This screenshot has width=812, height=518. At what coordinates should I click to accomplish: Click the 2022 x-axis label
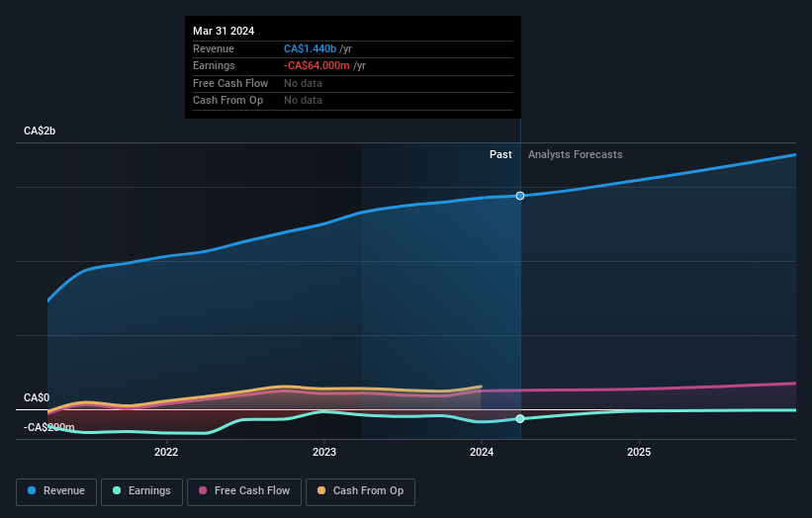[166, 452]
